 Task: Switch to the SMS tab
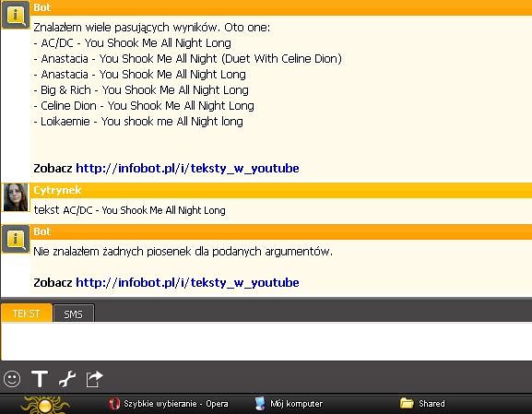coord(74,313)
